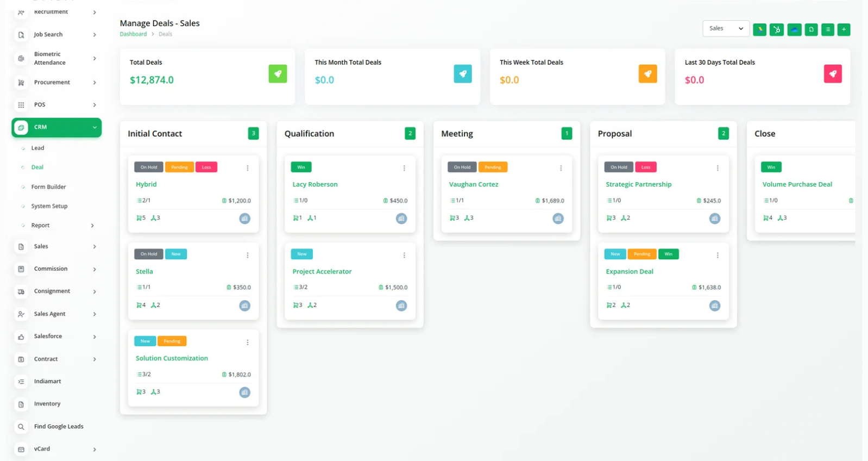Expand the Report submenu

pos(92,226)
